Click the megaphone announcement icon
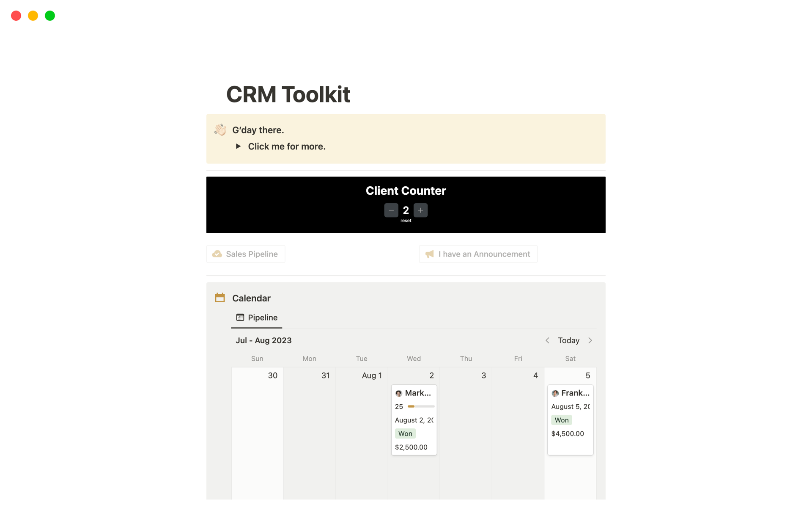The image size is (812, 508). tap(430, 254)
